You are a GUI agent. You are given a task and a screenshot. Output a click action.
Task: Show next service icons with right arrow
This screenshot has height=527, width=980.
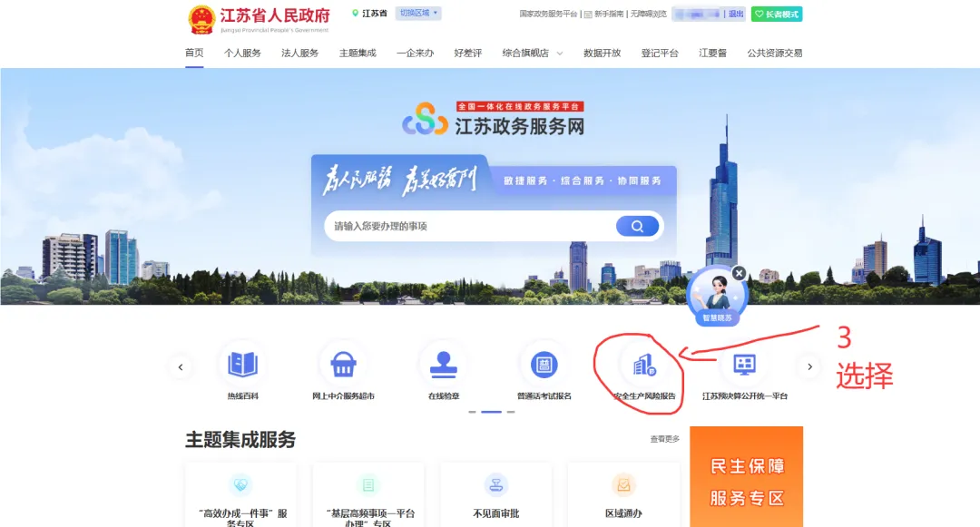[809, 367]
